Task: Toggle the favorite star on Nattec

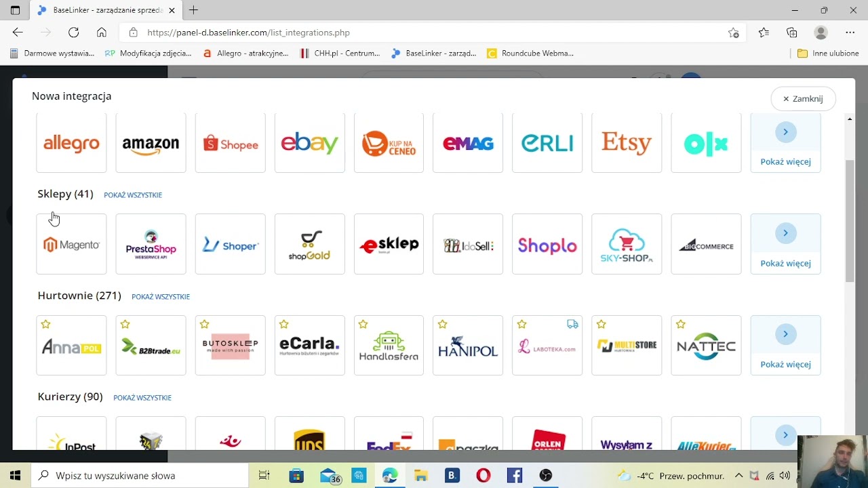Action: [x=680, y=325]
